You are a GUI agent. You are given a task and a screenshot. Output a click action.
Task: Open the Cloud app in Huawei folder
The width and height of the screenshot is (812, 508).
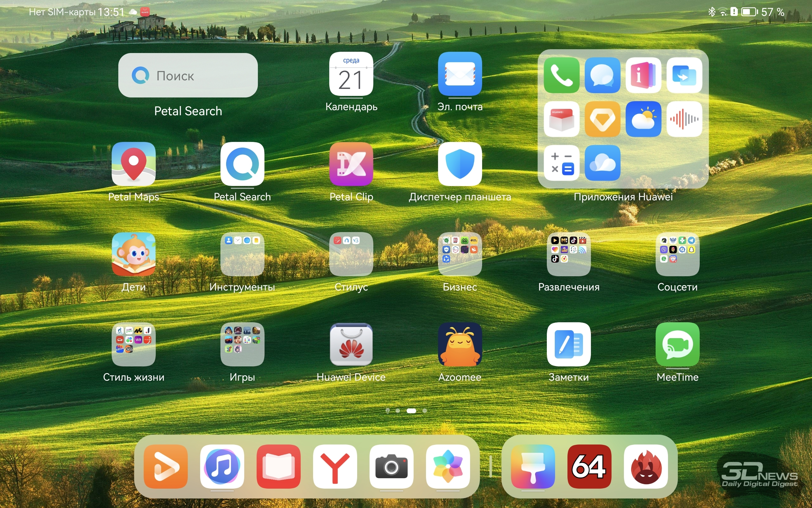coord(602,163)
